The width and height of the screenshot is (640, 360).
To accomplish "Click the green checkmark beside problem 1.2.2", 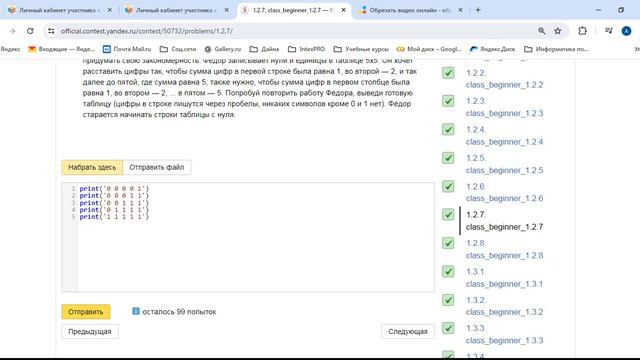I will pos(448,73).
